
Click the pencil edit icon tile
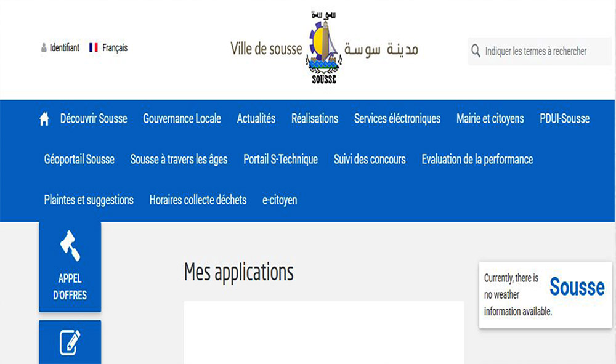(x=70, y=342)
